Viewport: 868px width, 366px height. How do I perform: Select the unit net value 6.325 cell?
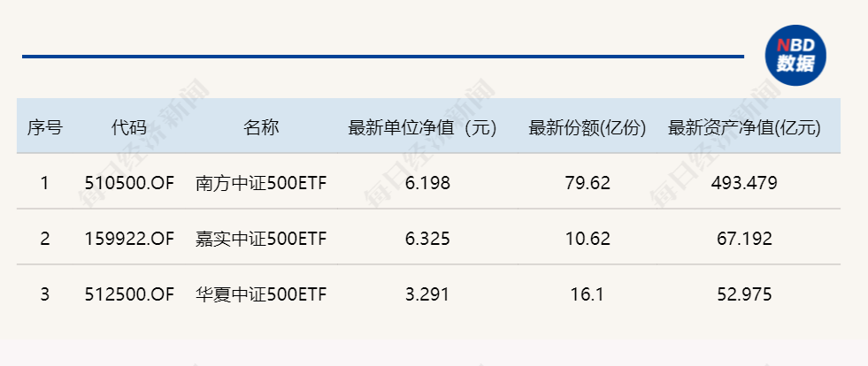(x=427, y=239)
